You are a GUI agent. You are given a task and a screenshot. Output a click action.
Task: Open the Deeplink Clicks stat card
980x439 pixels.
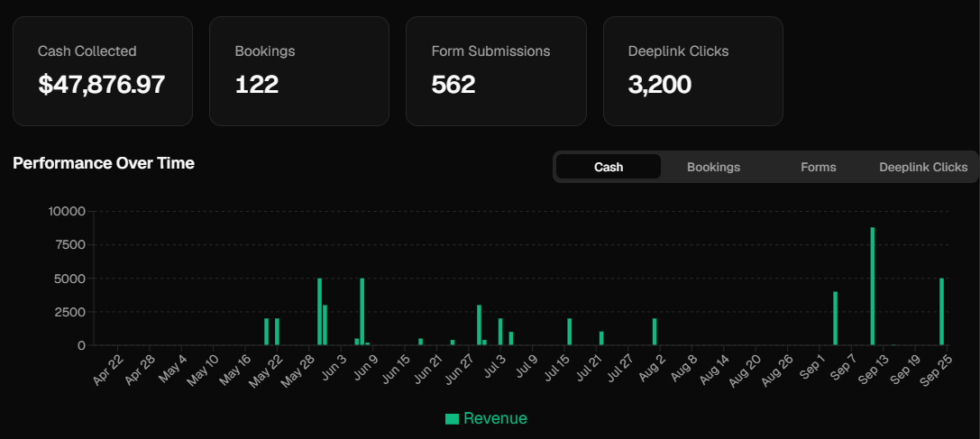coord(693,71)
